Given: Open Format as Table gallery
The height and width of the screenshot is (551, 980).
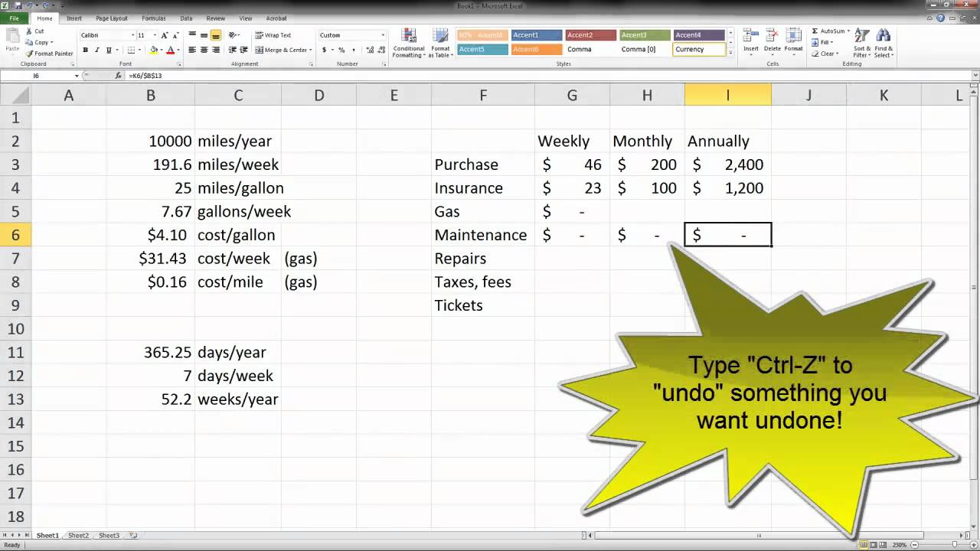Looking at the screenshot, I should [440, 43].
